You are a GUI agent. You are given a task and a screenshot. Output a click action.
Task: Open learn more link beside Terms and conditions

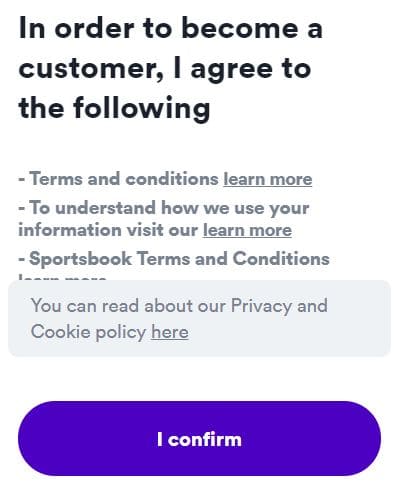tap(268, 179)
